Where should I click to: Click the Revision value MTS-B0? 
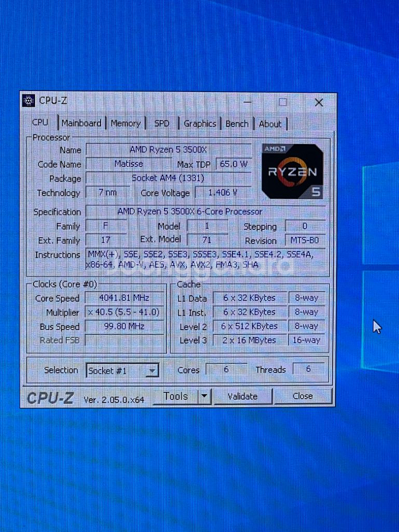coord(305,240)
